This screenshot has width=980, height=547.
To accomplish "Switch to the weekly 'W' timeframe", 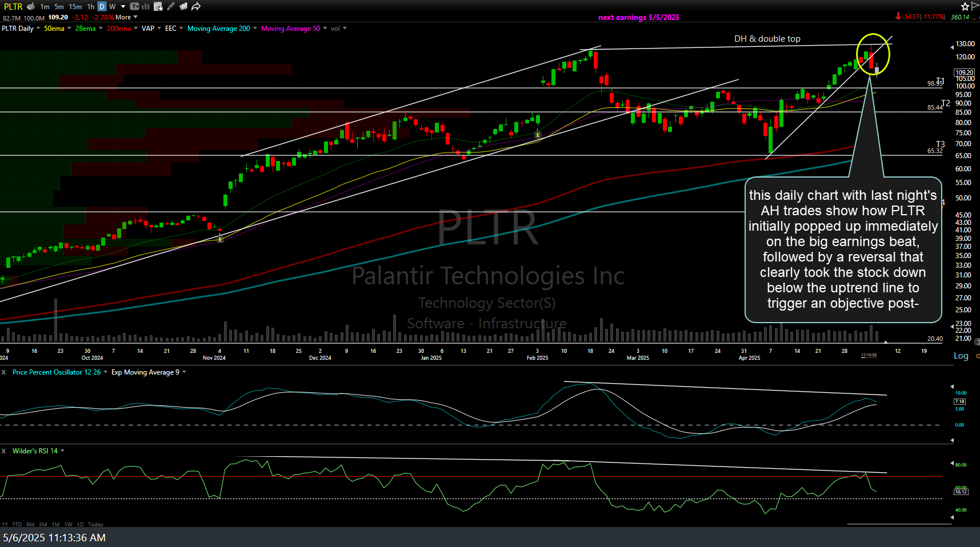I will point(113,6).
